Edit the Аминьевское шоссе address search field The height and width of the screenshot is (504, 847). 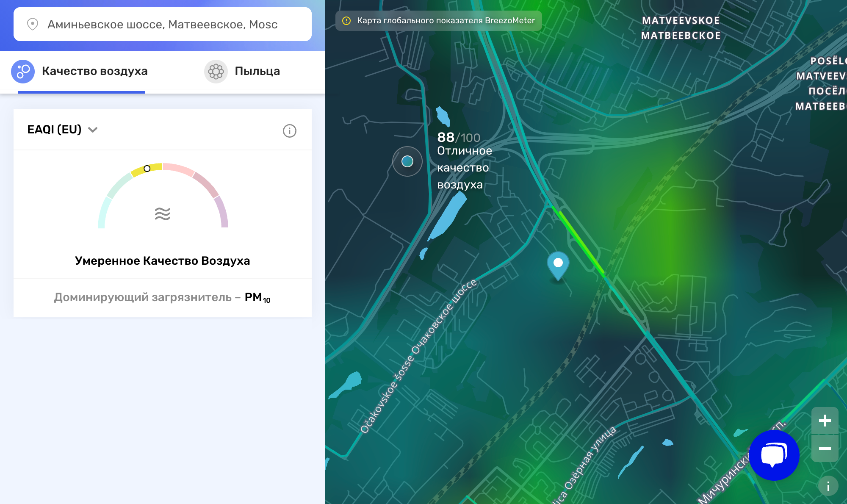[x=163, y=24]
